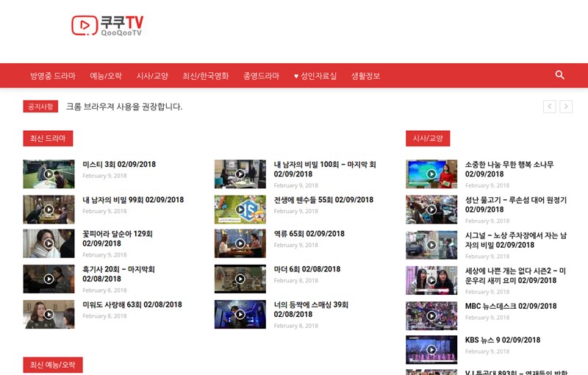This screenshot has height=375, width=588.
Task: Play thumbnail for 내 남자의 비밀 100회
Action: click(x=240, y=174)
